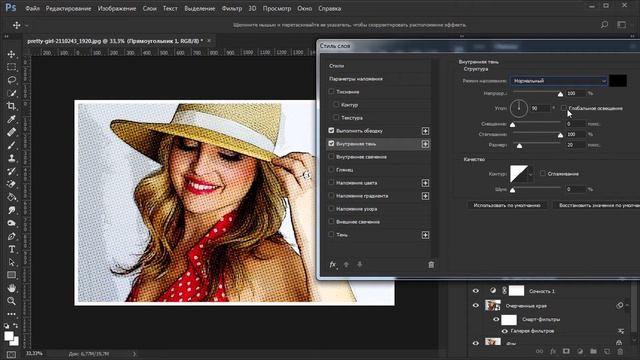Open the Слои menu
This screenshot has width=640, height=360.
point(149,8)
